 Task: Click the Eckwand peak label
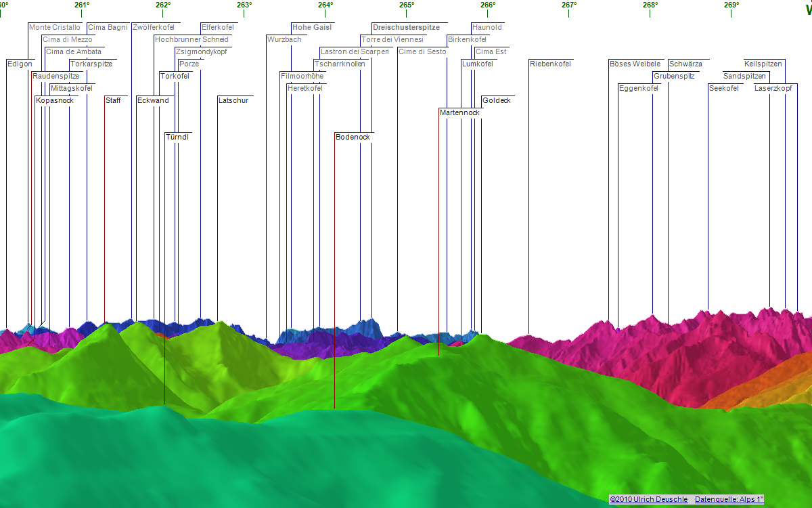pos(153,101)
